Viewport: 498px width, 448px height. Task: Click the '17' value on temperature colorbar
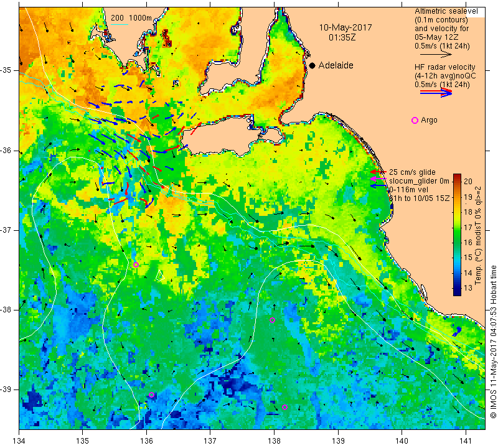point(468,227)
